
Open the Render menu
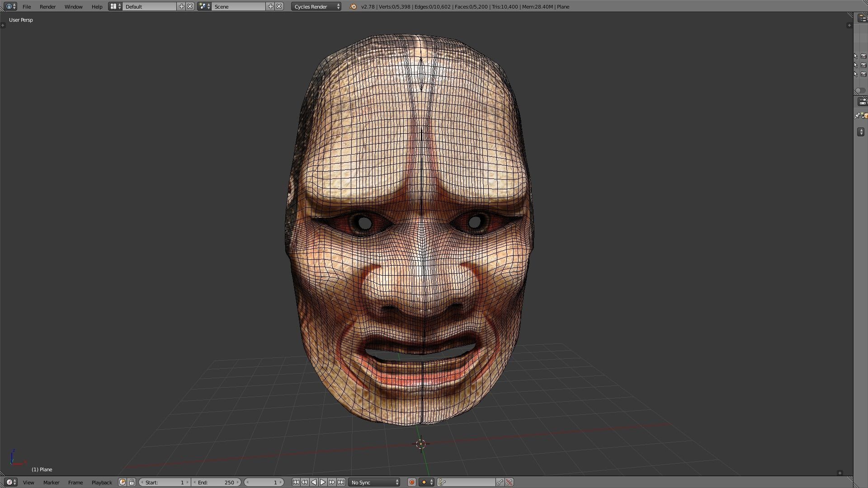(x=47, y=7)
